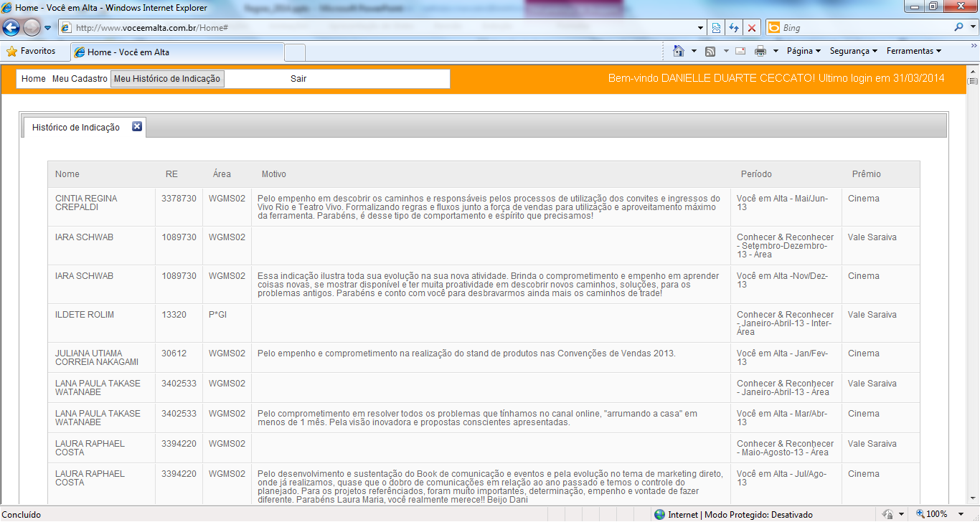Refresh the page

point(734,28)
